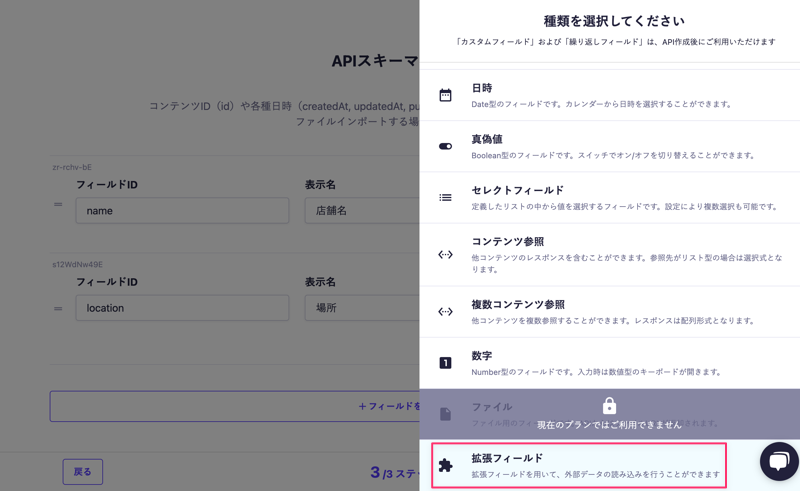The height and width of the screenshot is (491, 800).
Task: Click the list icon for セレクトフィールド
Action: (445, 197)
